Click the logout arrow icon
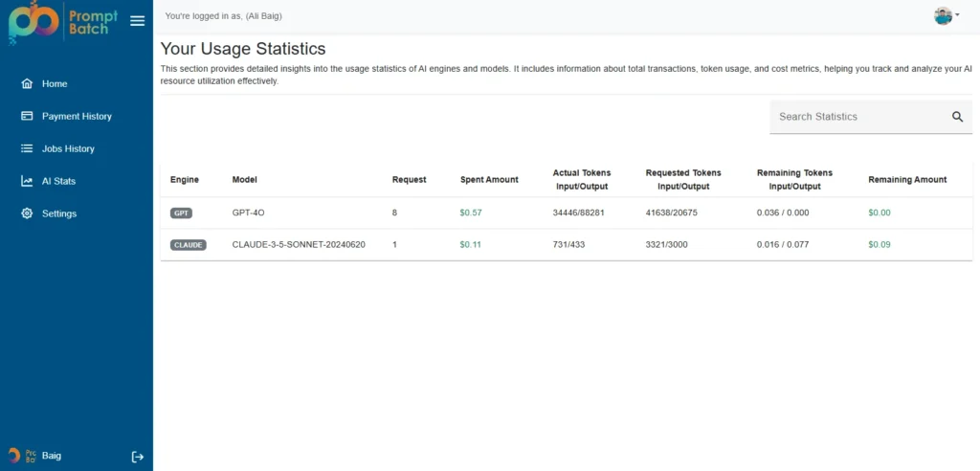The width and height of the screenshot is (980, 471). pyautogui.click(x=138, y=458)
